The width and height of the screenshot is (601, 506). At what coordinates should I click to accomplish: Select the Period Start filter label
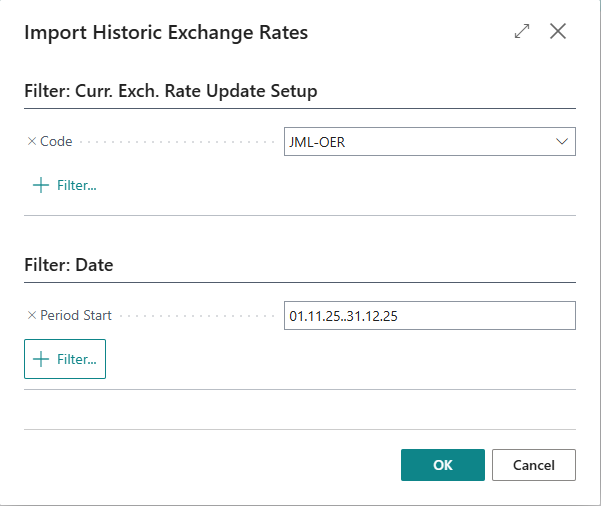click(x=76, y=316)
